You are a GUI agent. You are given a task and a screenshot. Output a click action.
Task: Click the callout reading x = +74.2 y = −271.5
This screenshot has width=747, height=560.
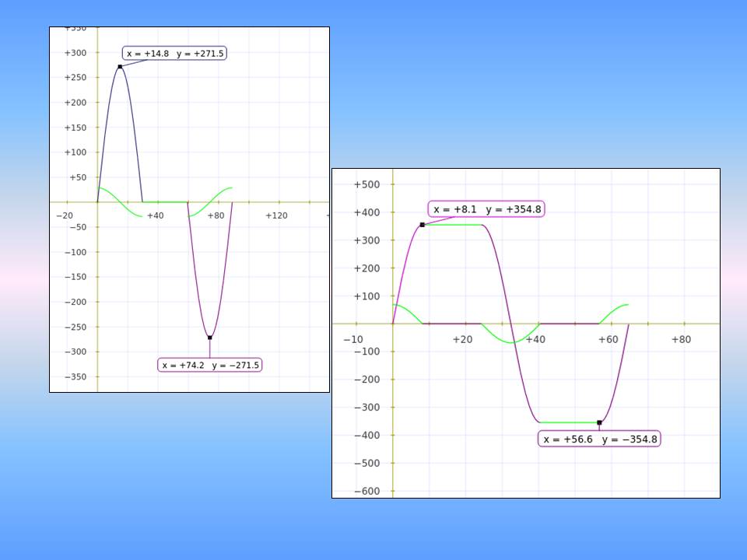(210, 364)
